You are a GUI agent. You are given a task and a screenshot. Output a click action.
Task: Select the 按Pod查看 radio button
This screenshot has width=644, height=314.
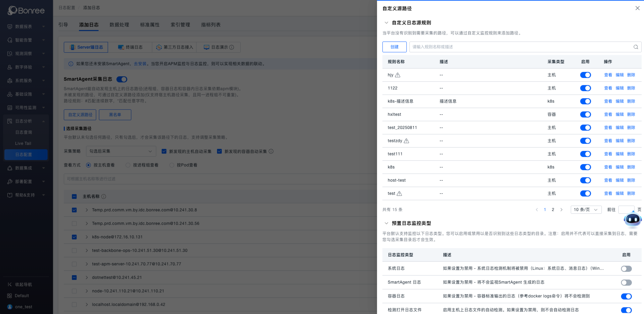tap(172, 165)
